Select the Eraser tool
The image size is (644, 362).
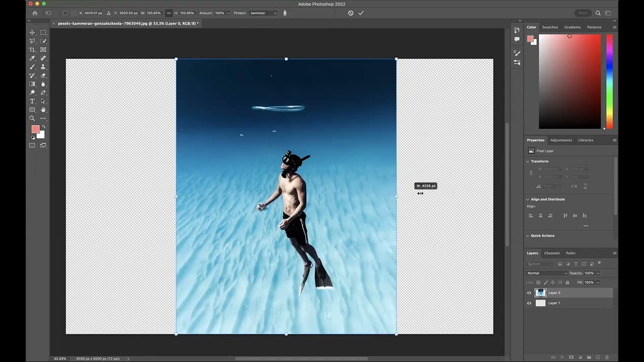click(43, 75)
